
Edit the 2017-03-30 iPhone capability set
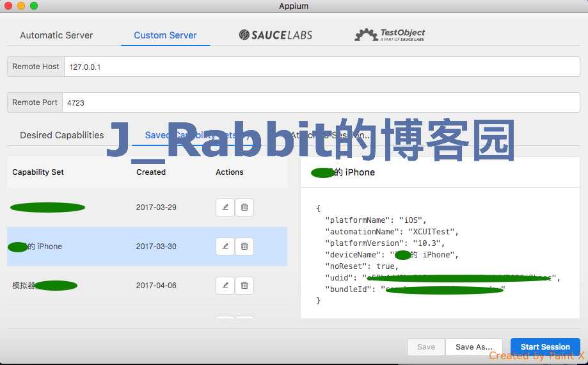pyautogui.click(x=225, y=247)
